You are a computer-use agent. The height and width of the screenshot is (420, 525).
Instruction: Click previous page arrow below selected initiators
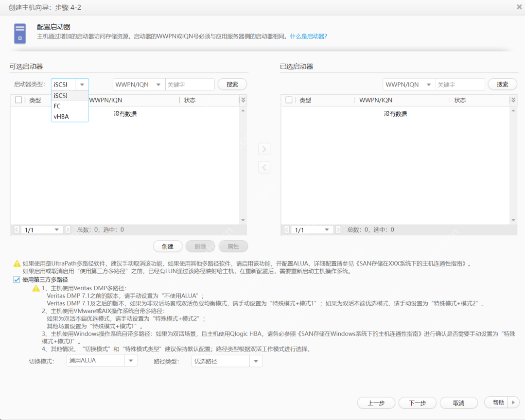[x=287, y=229]
